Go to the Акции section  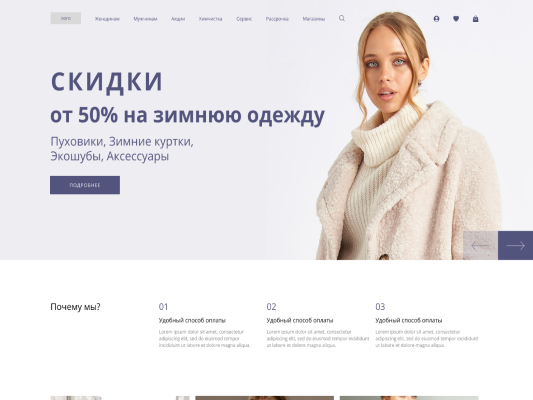[178, 19]
